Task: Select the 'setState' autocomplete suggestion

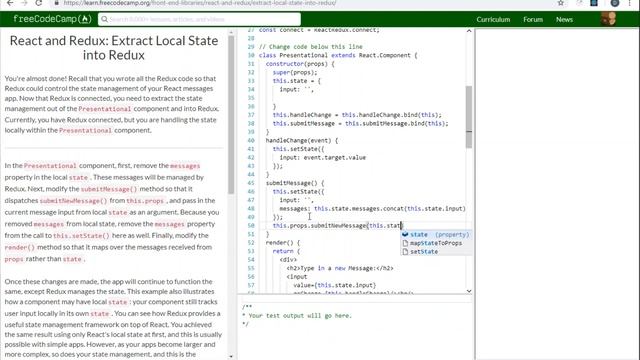Action: click(x=436, y=252)
